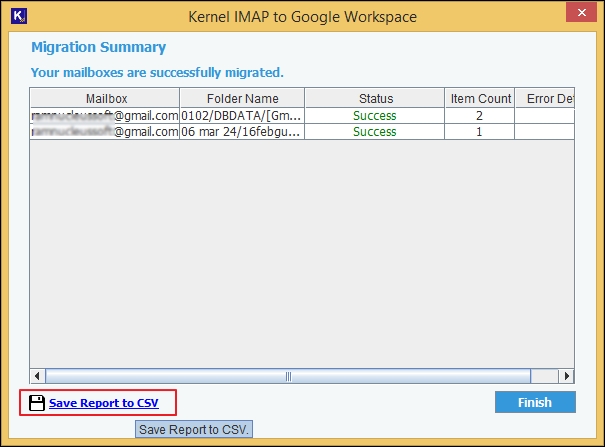Click the Finish button
The width and height of the screenshot is (605, 447).
click(x=535, y=402)
